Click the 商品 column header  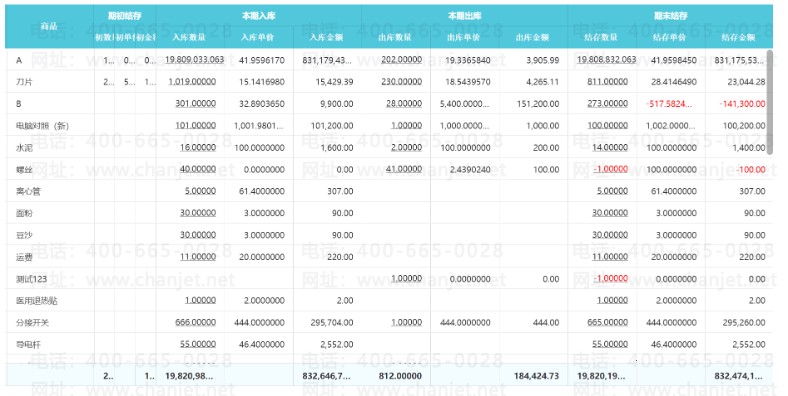pyautogui.click(x=49, y=26)
